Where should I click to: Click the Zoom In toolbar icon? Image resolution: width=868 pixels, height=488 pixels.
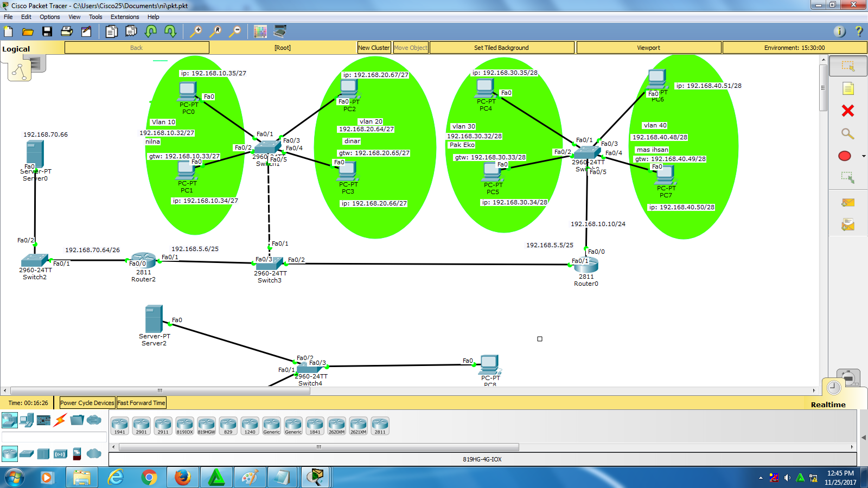[196, 31]
